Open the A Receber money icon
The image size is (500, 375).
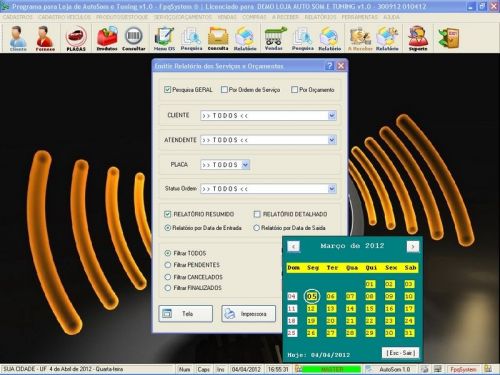[359, 38]
